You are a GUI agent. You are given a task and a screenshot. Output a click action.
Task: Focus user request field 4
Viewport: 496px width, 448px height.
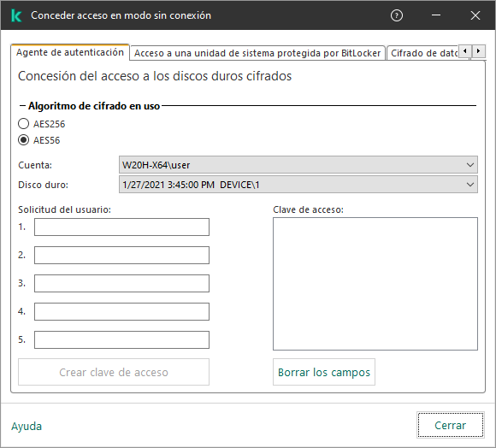point(121,311)
